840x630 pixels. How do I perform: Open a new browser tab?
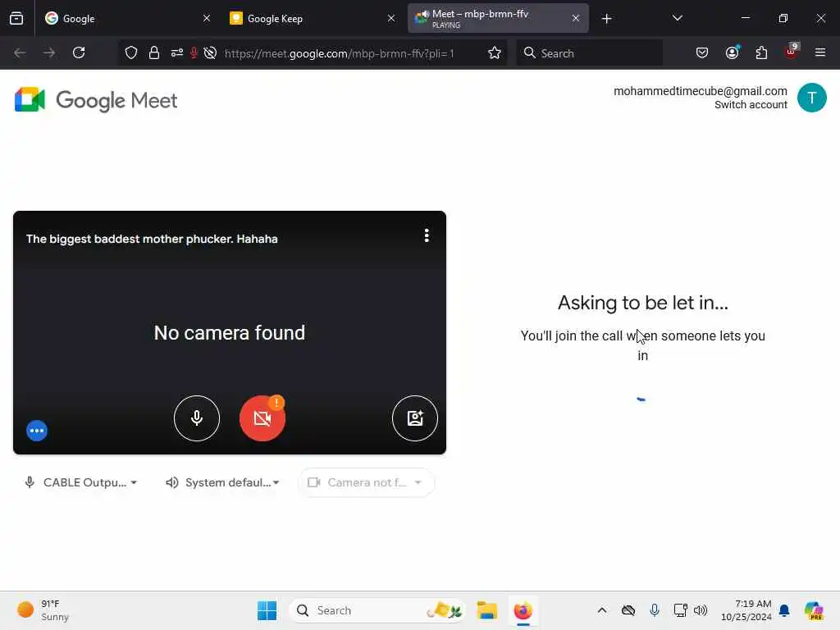point(606,19)
